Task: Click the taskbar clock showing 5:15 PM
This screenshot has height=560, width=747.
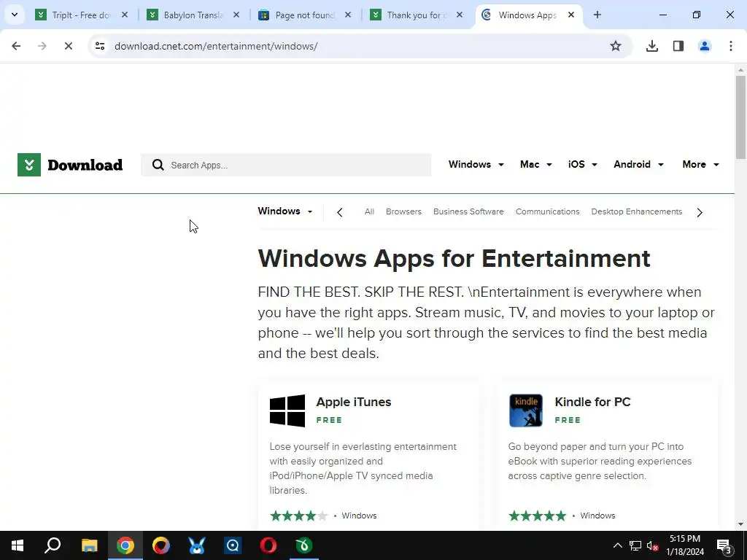Action: pos(684,545)
